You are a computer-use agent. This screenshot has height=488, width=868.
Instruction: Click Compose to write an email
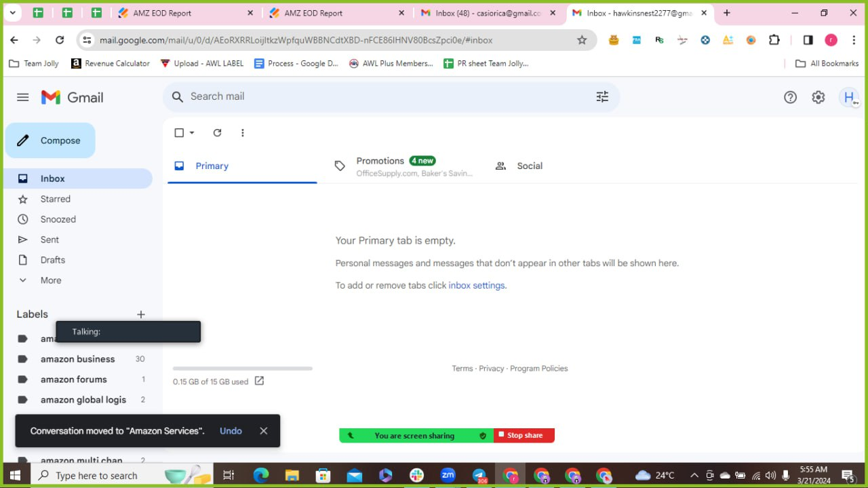50,140
